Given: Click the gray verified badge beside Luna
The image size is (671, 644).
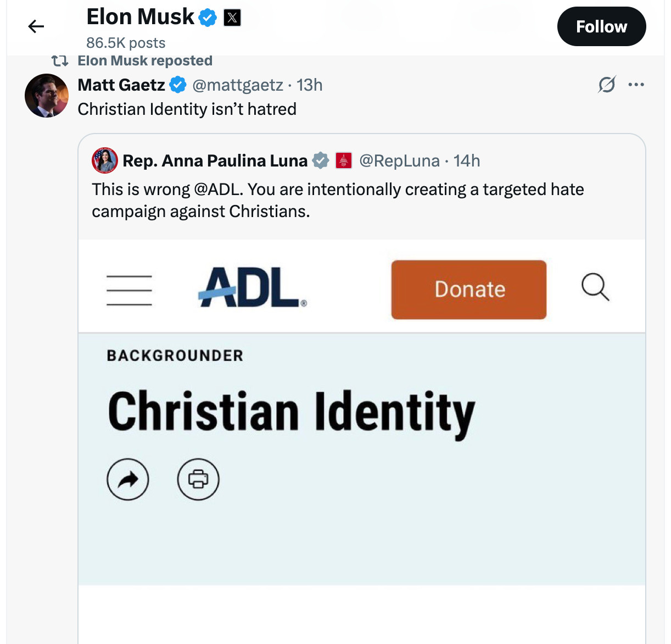Looking at the screenshot, I should tap(321, 160).
